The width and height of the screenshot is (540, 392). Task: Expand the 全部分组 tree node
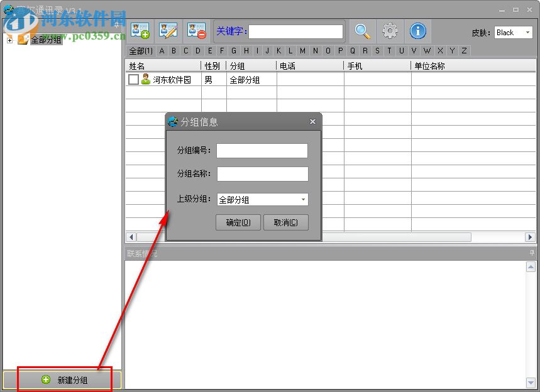[x=9, y=40]
